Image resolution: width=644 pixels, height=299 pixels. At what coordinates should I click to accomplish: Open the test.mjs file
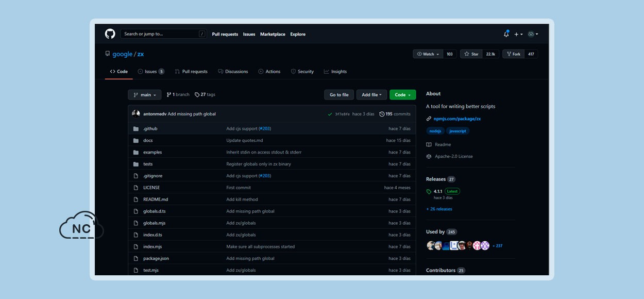(x=151, y=271)
